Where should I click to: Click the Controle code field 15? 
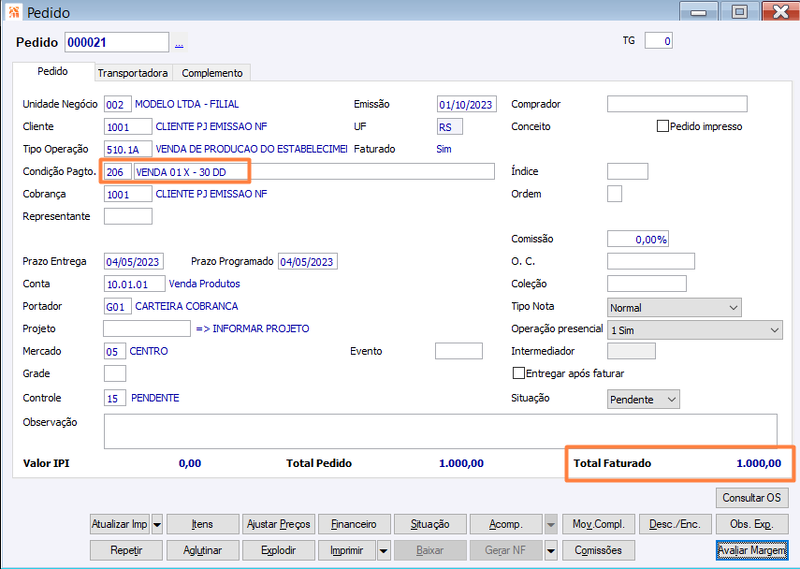point(115,398)
